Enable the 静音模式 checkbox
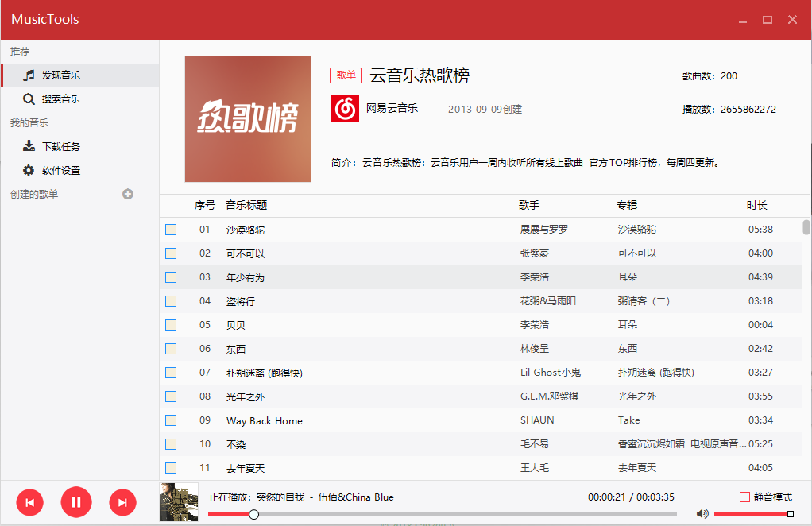 [x=744, y=497]
